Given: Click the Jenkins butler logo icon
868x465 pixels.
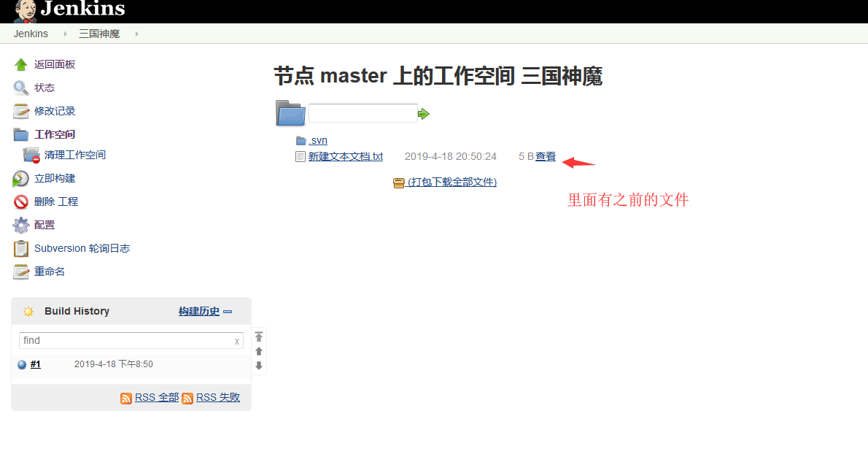Looking at the screenshot, I should coord(25,11).
